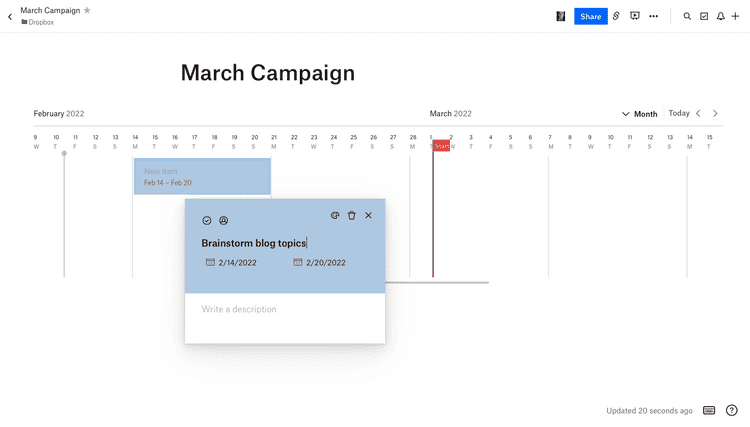Open the item color palette picker
The width and height of the screenshot is (750, 427).
(335, 215)
